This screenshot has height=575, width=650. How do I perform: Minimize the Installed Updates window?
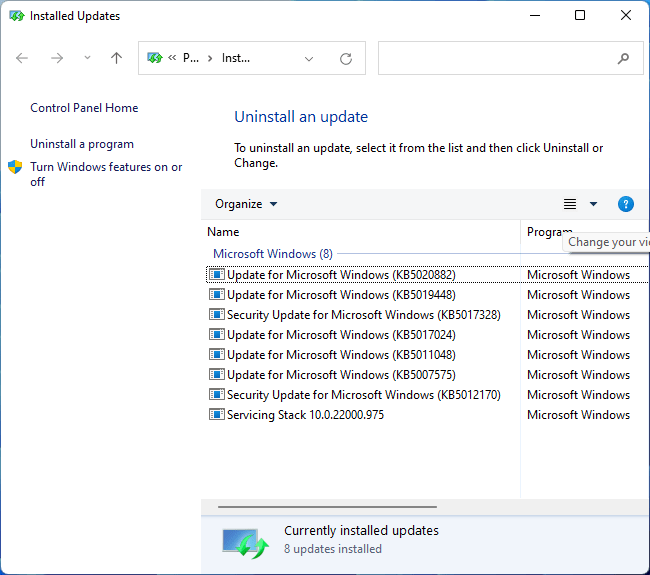coord(535,16)
